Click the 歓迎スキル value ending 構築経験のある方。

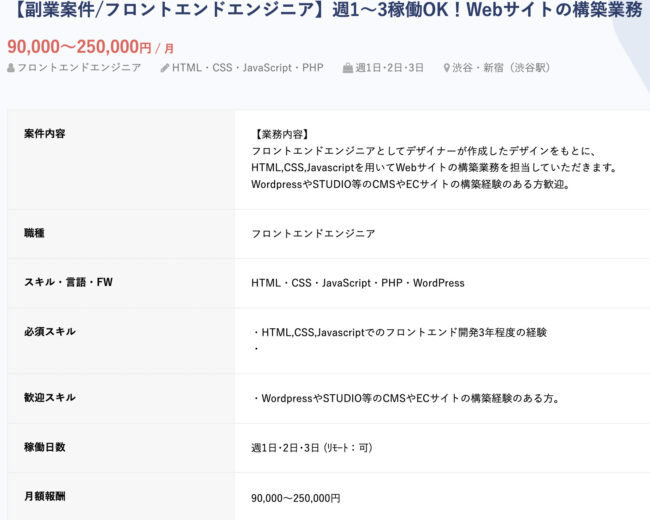[x=406, y=398]
